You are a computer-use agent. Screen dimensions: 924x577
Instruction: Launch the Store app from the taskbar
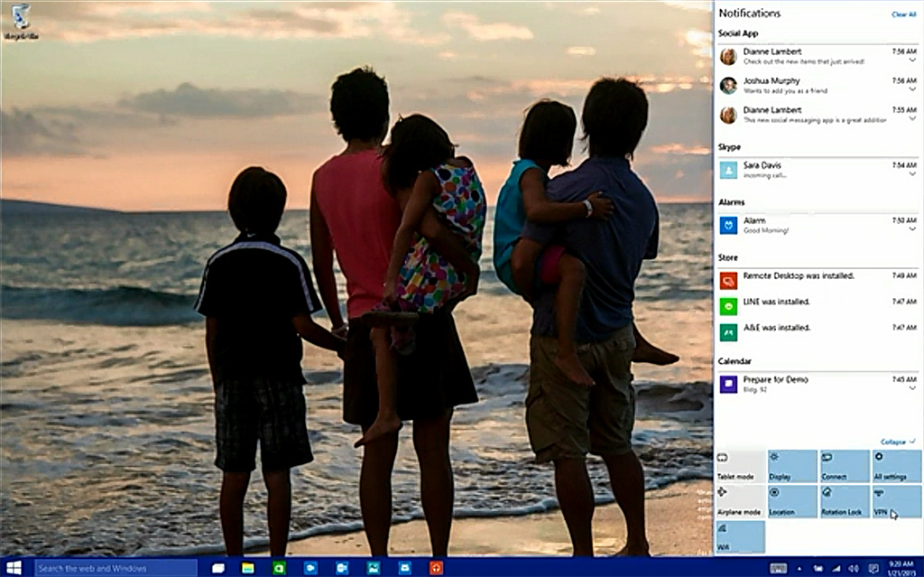(404, 568)
